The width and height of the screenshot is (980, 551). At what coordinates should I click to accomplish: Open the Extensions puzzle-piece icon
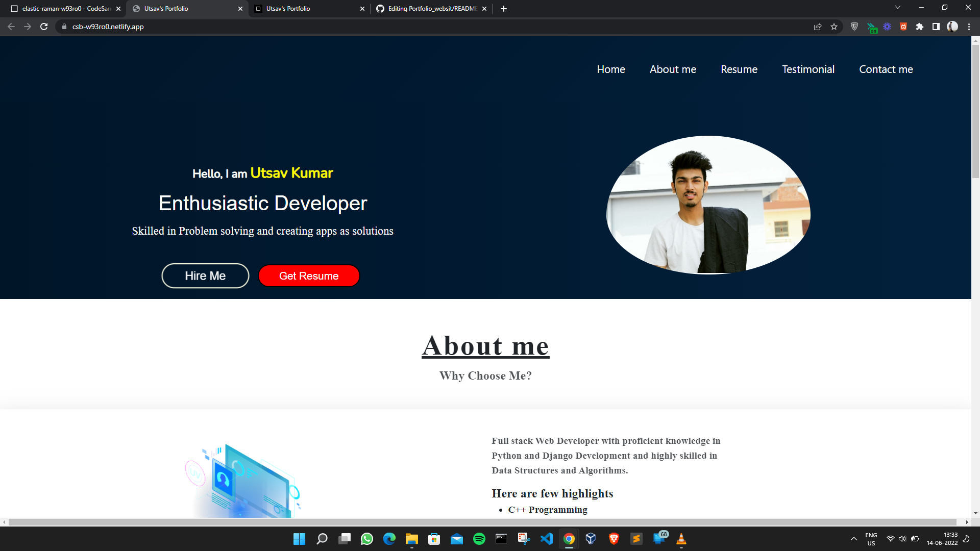[920, 27]
